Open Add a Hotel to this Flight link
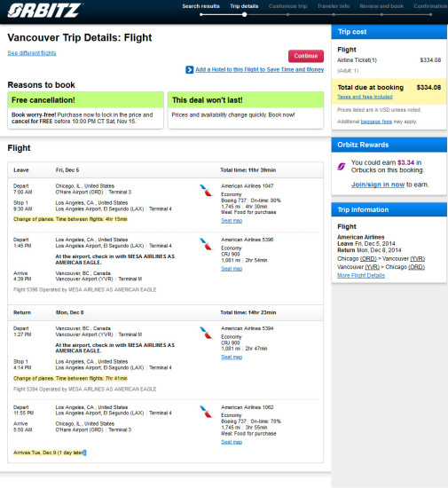Viewport: 448px width, 488px height. point(259,69)
